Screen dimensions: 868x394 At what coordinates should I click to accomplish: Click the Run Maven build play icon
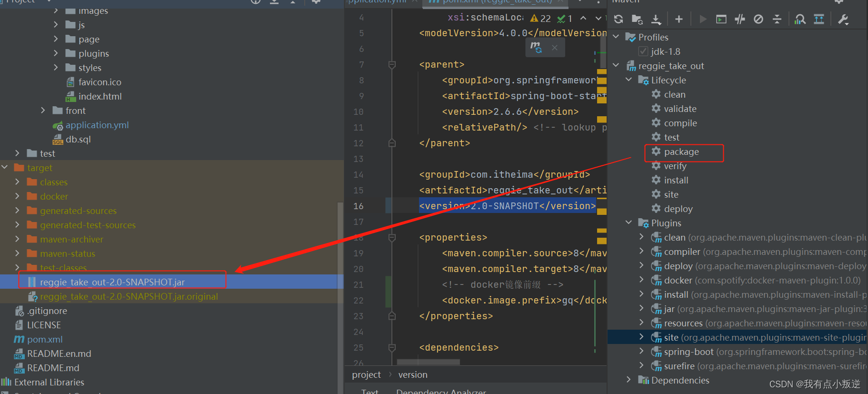(x=703, y=19)
